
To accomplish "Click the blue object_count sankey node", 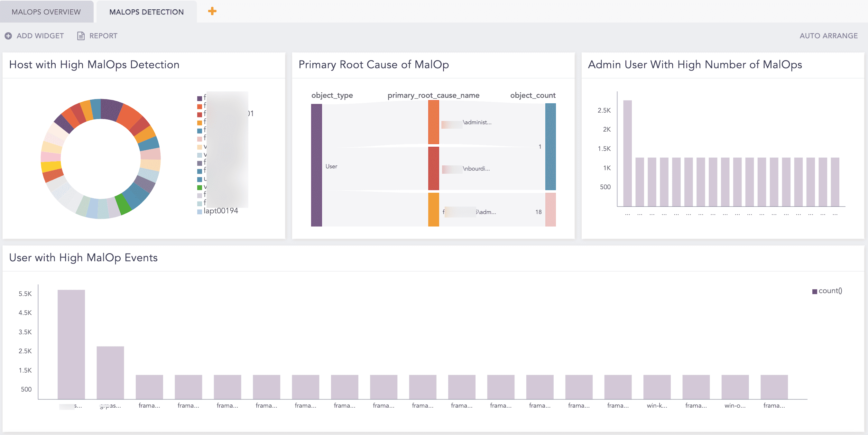I will point(550,147).
